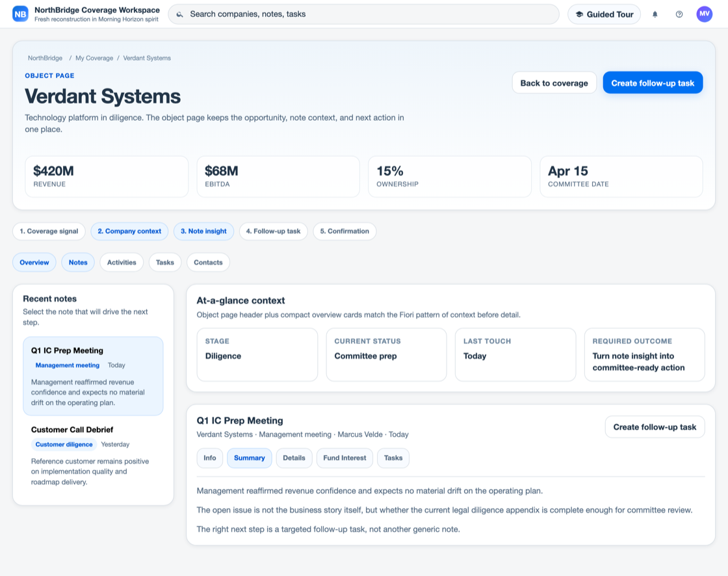Click Back to coverage button
Image resolution: width=728 pixels, height=576 pixels.
point(554,83)
